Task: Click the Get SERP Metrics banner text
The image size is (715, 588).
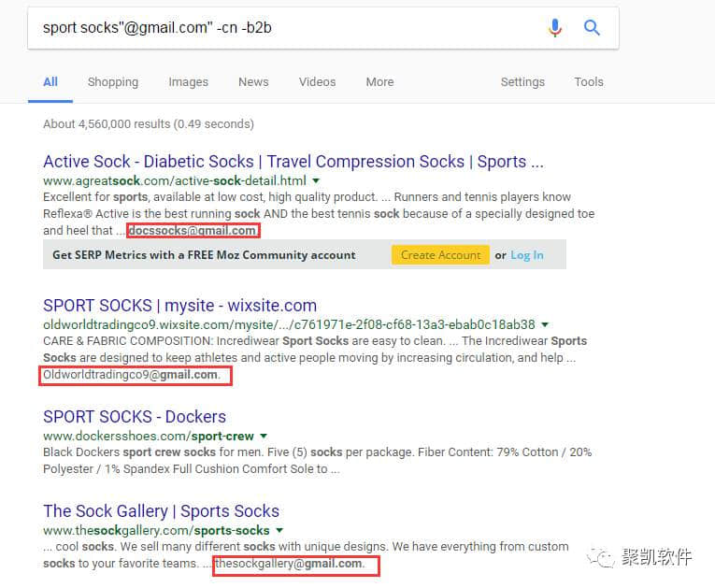Action: click(204, 255)
